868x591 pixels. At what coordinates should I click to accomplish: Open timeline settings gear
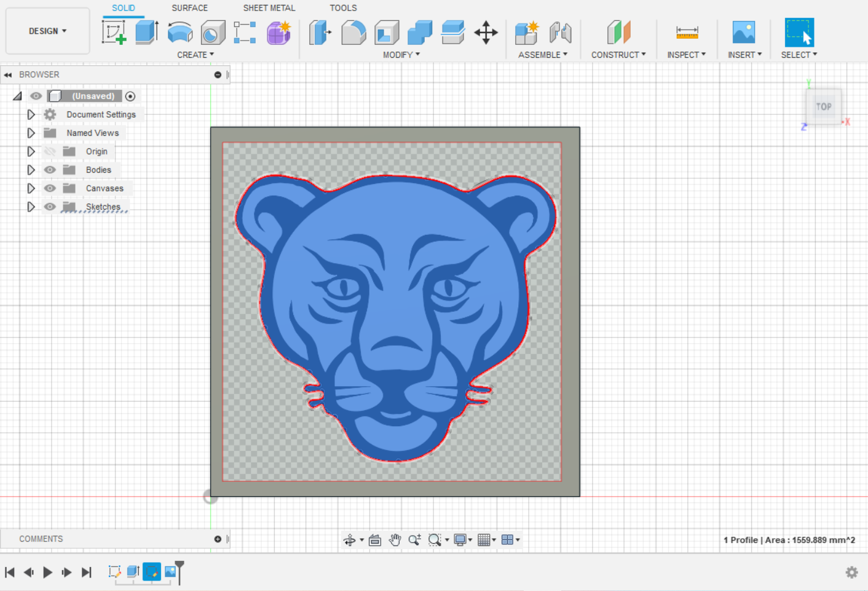coord(851,573)
